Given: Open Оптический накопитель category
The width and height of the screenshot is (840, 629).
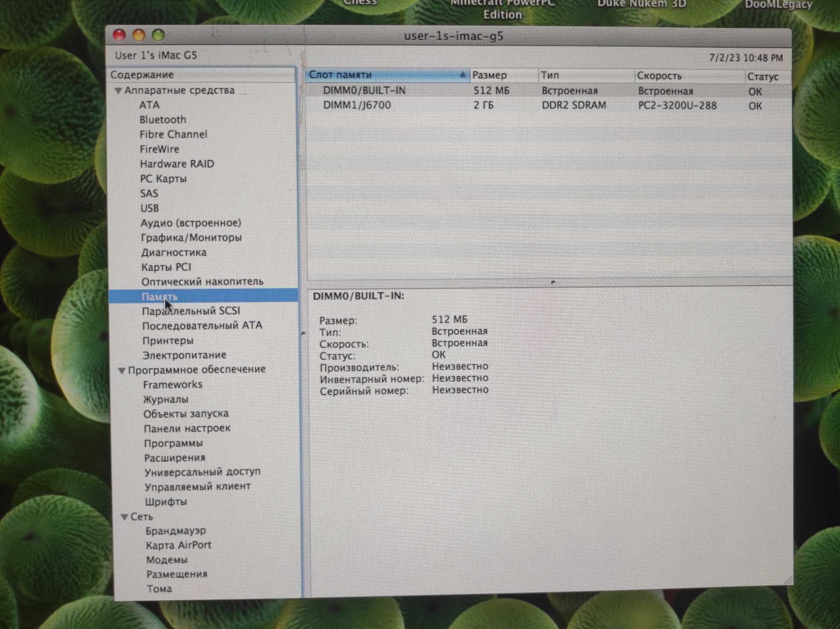Looking at the screenshot, I should (x=202, y=282).
